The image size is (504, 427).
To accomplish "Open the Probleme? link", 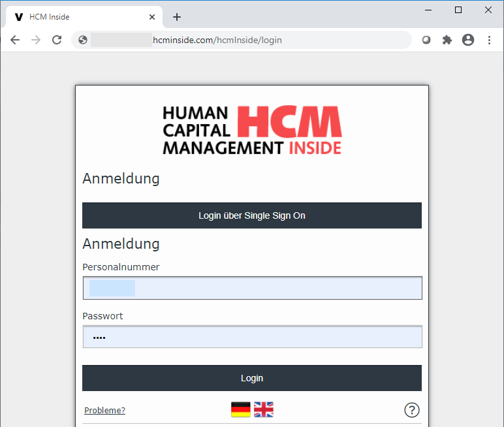I will [x=105, y=410].
